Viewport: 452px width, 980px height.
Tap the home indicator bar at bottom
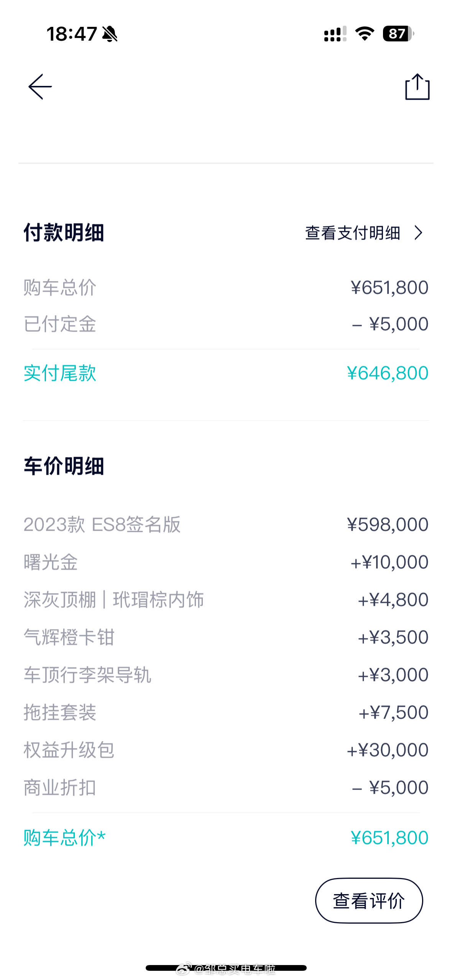(226, 968)
